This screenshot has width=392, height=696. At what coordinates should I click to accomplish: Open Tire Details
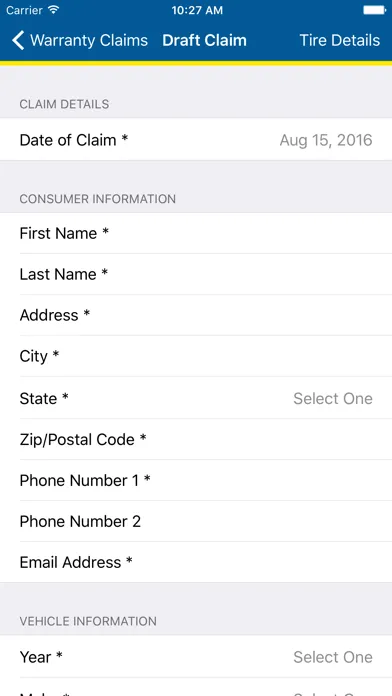pos(340,40)
